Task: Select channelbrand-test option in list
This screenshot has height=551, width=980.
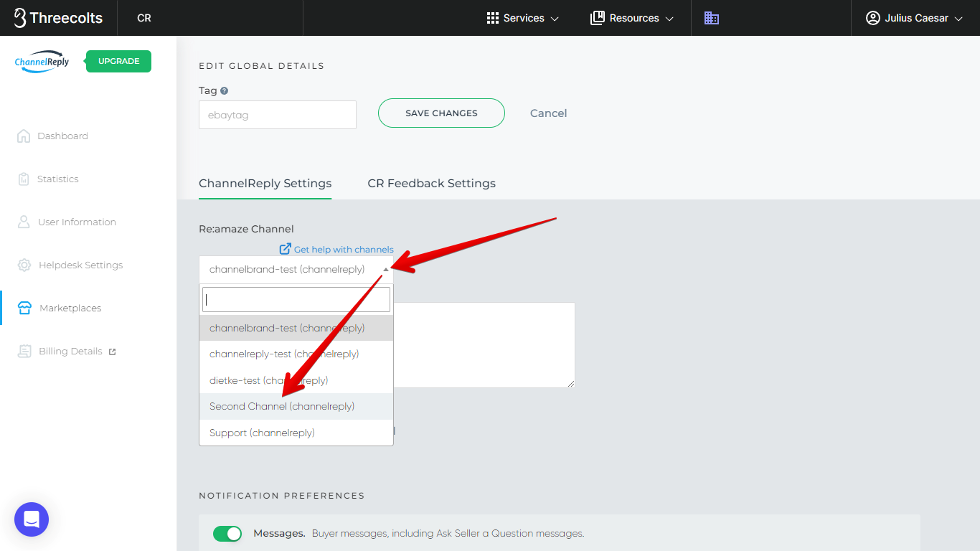Action: click(x=296, y=328)
